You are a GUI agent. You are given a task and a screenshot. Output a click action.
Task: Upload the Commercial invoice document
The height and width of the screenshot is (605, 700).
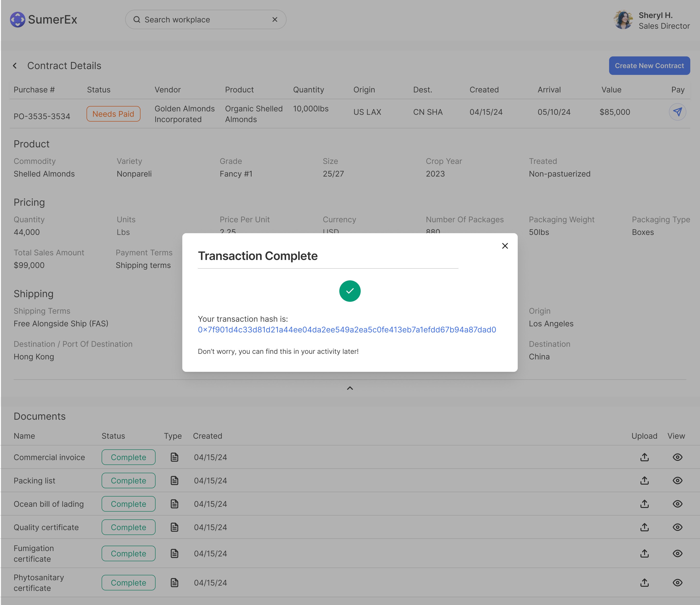(x=644, y=457)
